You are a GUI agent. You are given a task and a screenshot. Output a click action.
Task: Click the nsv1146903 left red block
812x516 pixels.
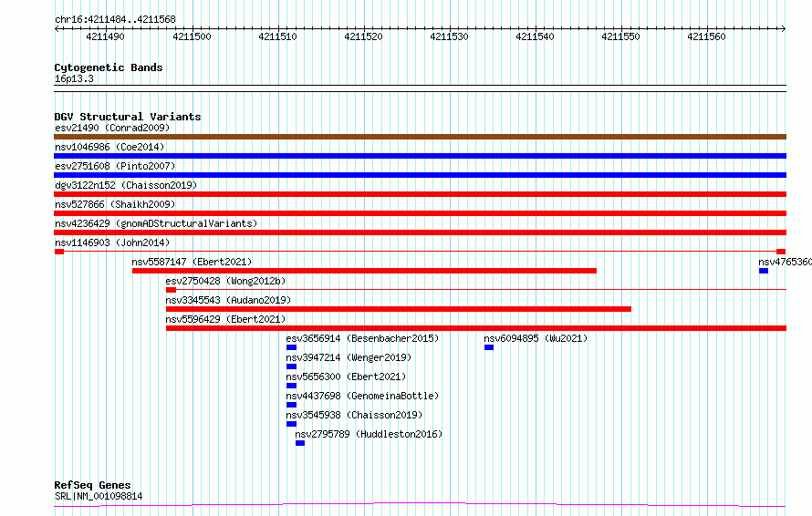pyautogui.click(x=59, y=252)
